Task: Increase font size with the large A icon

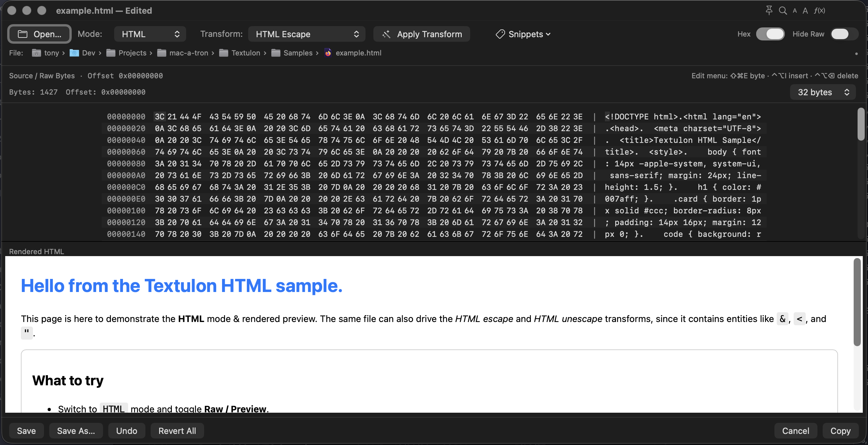Action: [805, 11]
